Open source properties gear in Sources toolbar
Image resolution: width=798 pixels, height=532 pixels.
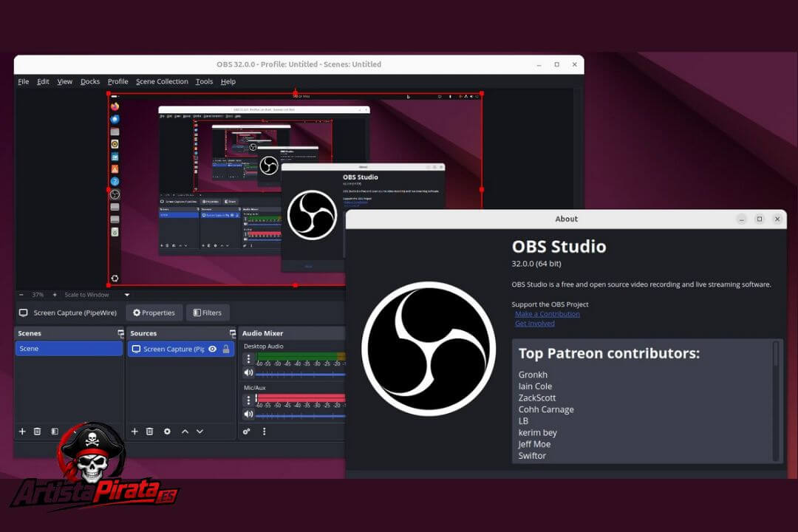click(167, 432)
